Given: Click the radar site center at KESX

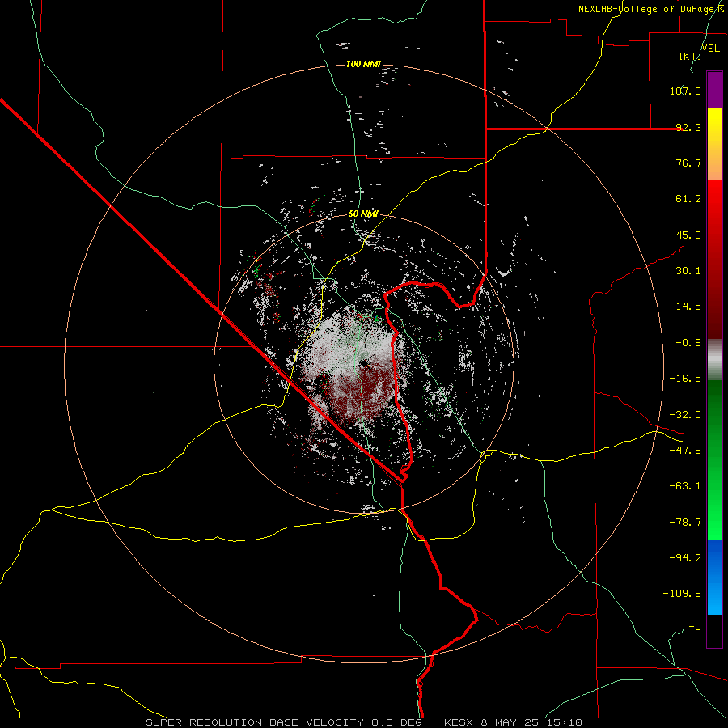Looking at the screenshot, I should click(364, 365).
